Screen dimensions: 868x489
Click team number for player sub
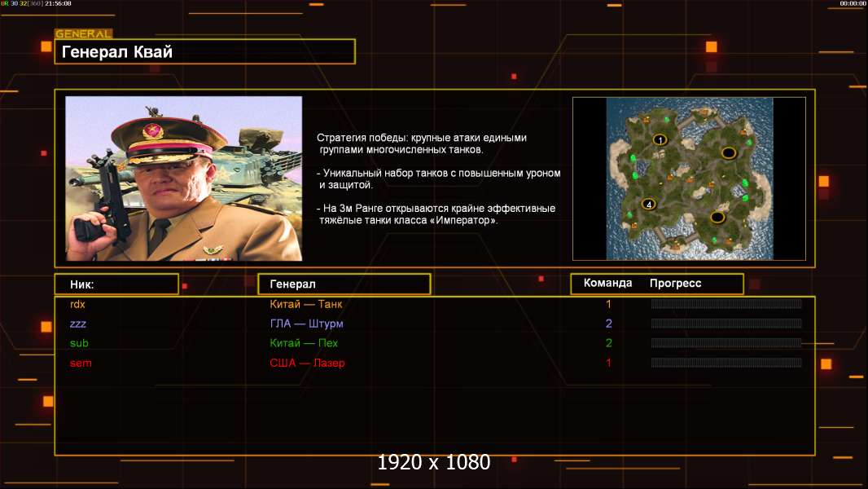pyautogui.click(x=609, y=343)
